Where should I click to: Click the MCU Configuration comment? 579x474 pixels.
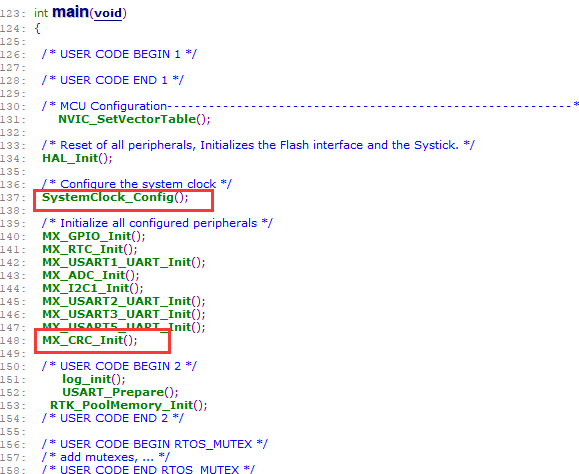pos(310,106)
